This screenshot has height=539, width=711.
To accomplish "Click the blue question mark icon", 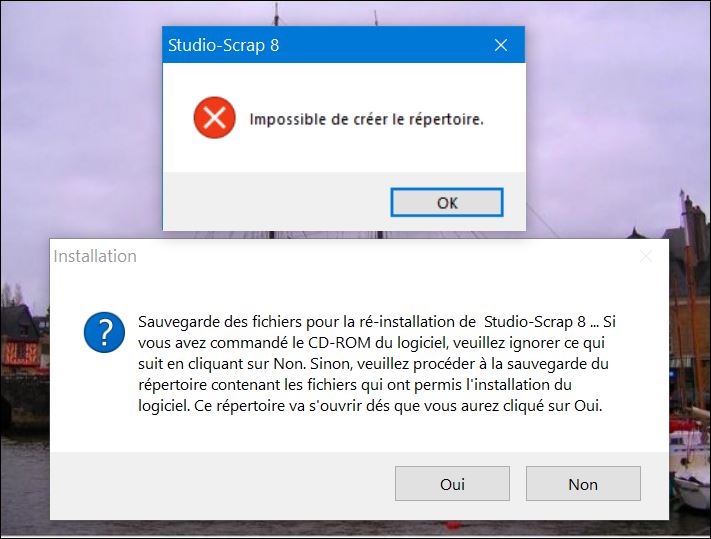I will [x=104, y=331].
